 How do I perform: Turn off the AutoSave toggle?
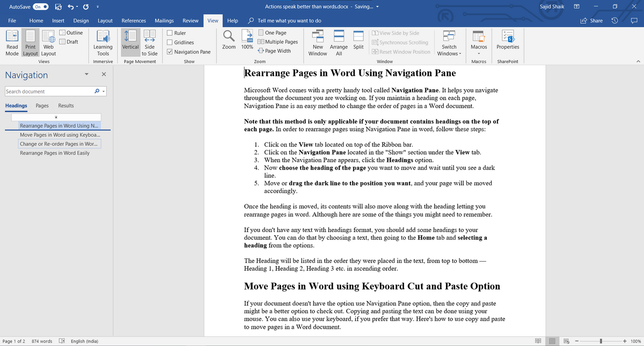[41, 7]
